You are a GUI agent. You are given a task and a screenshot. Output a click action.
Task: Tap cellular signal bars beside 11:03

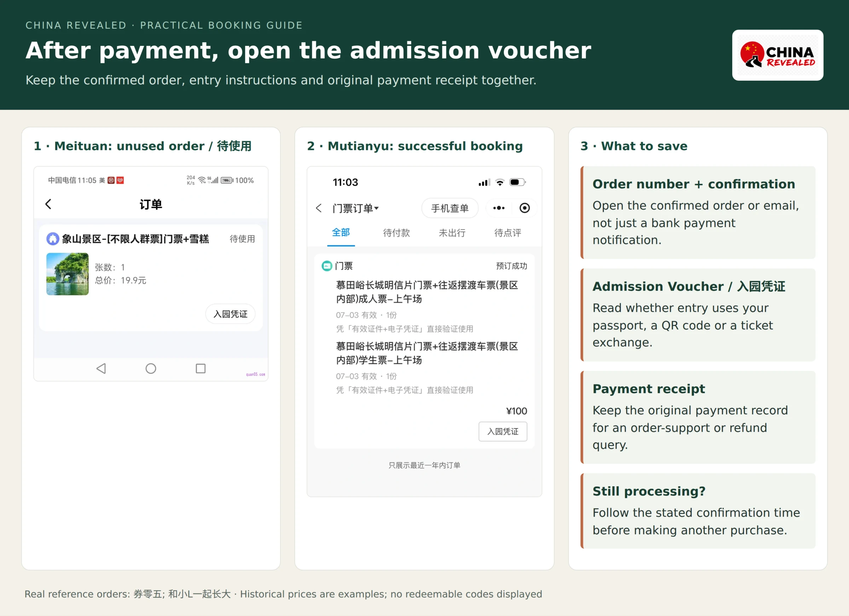tap(484, 182)
